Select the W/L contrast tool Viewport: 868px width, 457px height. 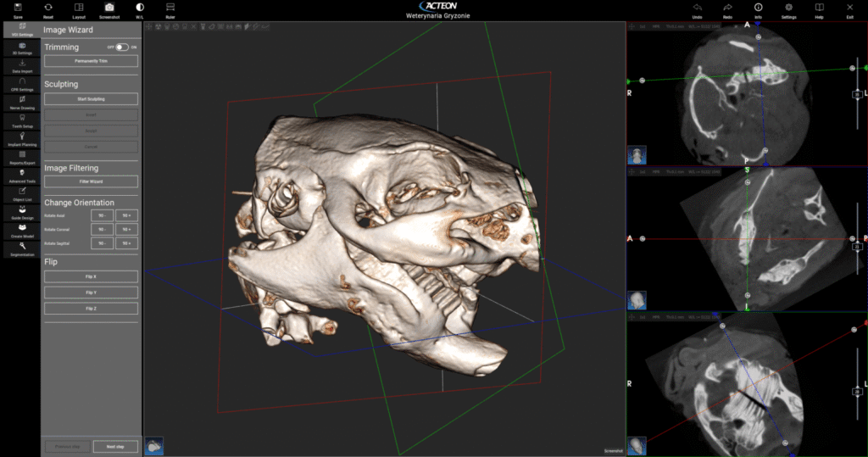click(140, 8)
